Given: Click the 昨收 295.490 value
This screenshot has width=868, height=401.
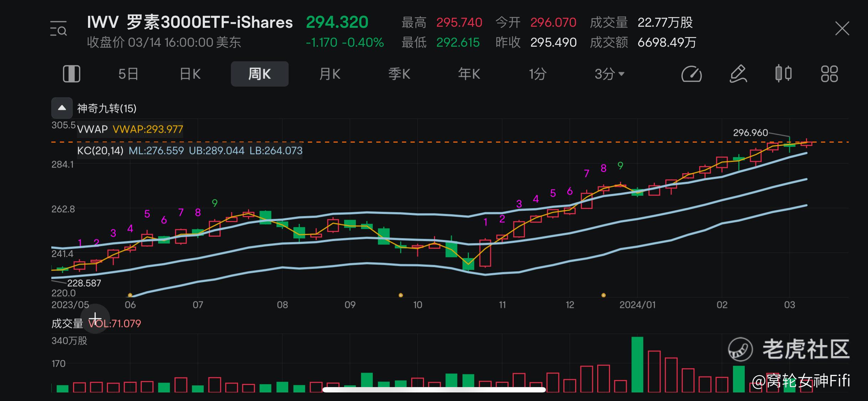Looking at the screenshot, I should pos(553,43).
